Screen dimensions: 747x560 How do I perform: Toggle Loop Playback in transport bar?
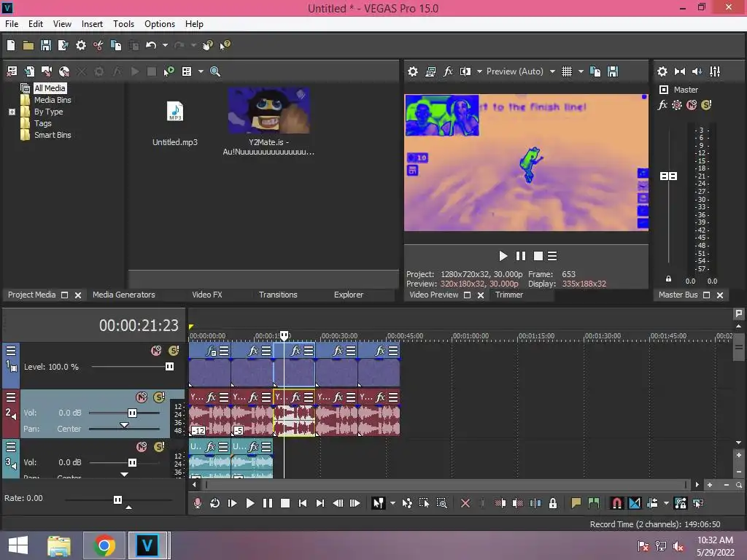(215, 503)
